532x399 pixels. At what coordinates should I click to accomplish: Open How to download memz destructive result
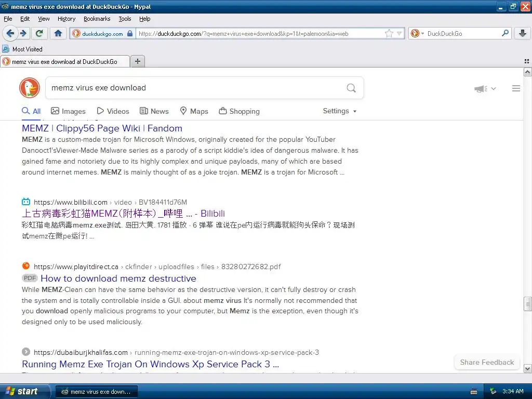[x=118, y=278]
